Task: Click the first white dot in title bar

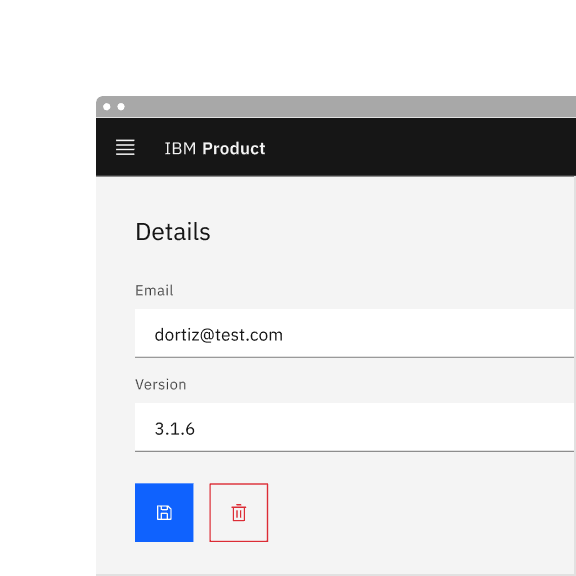Action: pos(107,107)
